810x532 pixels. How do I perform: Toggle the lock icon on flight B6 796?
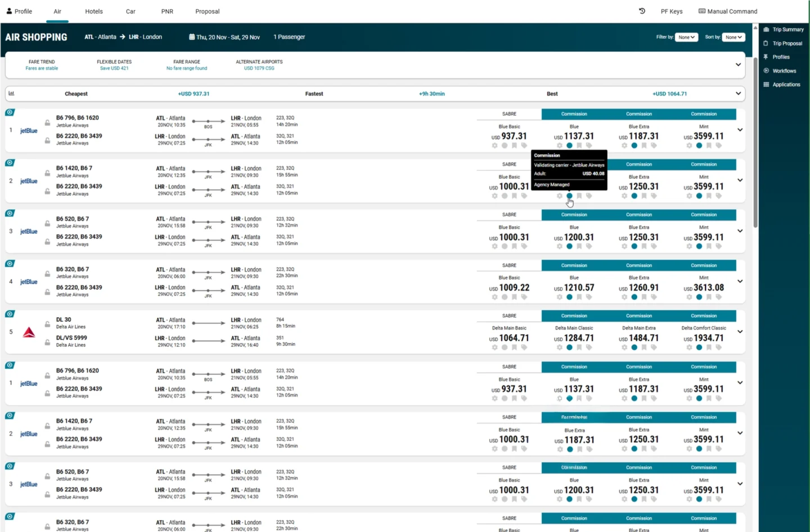click(47, 123)
